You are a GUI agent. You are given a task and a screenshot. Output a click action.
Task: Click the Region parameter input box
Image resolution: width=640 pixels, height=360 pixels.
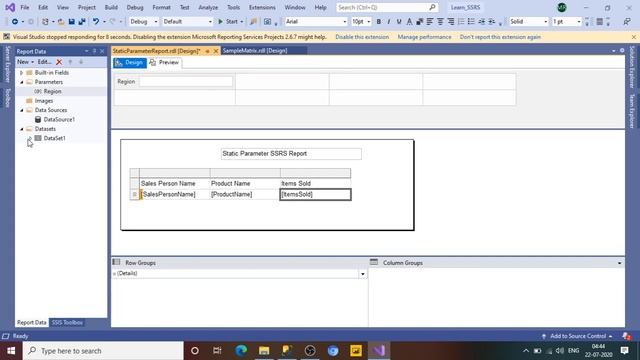pos(186,82)
